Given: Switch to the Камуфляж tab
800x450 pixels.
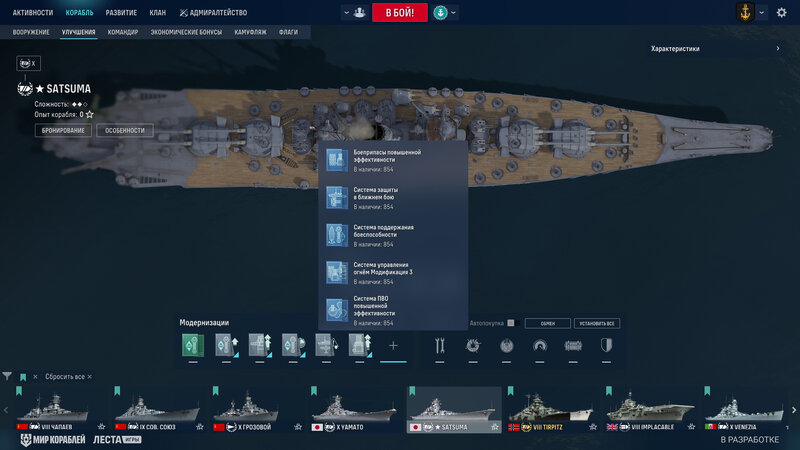Looking at the screenshot, I should (x=251, y=32).
